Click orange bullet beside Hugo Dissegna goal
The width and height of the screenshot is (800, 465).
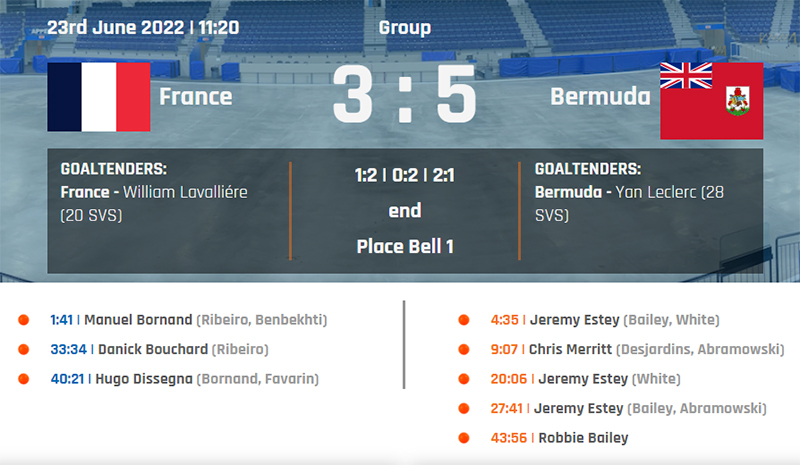pyautogui.click(x=23, y=379)
